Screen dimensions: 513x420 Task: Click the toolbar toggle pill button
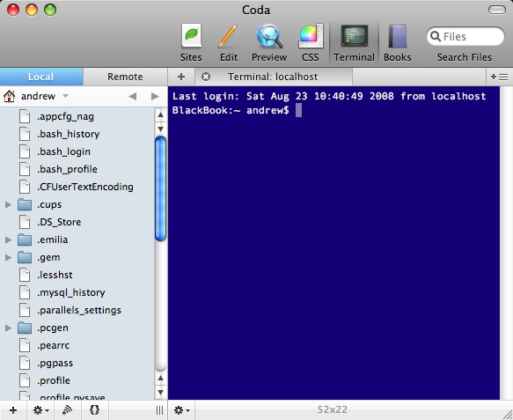click(x=497, y=10)
